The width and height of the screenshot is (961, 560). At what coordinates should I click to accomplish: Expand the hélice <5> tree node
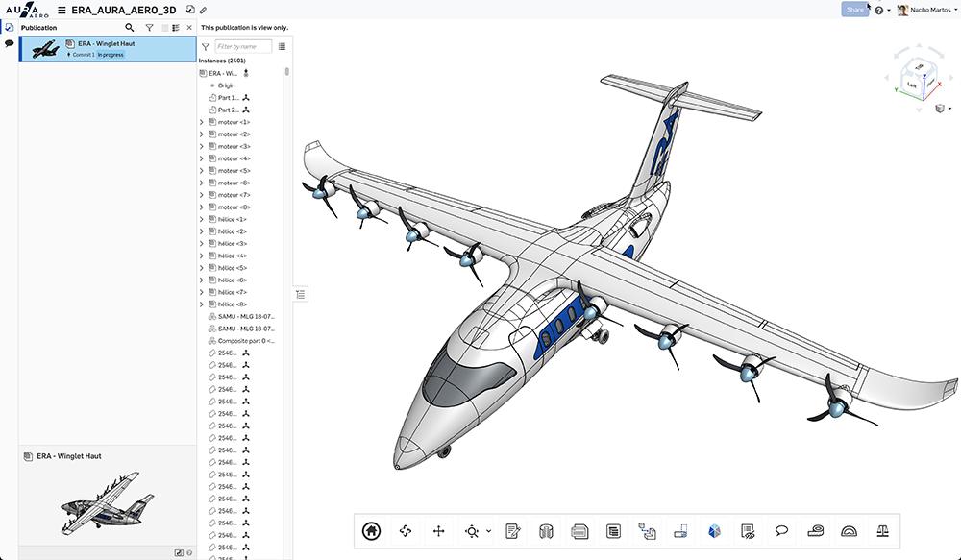[x=201, y=267]
